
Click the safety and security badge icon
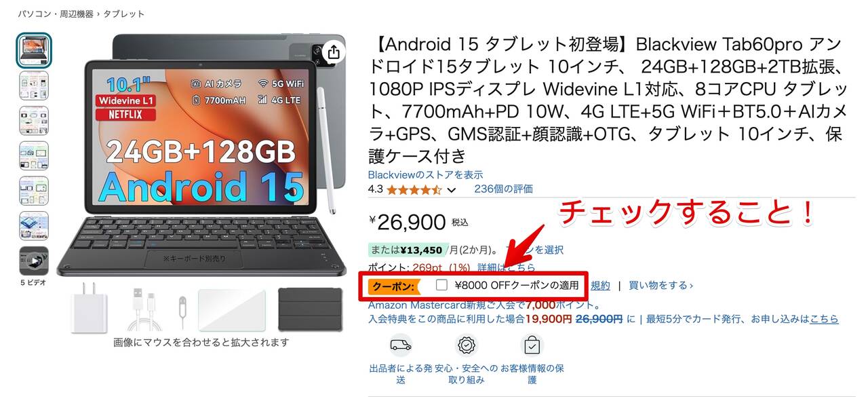[467, 345]
